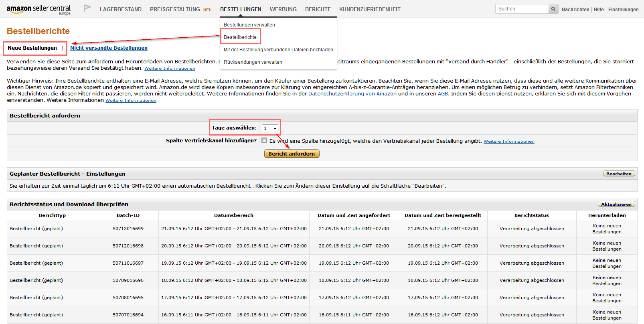Click Bestellbericht (geplant) in row 50713016699
Image resolution: width=644 pixels, height=324 pixels.
(36, 229)
